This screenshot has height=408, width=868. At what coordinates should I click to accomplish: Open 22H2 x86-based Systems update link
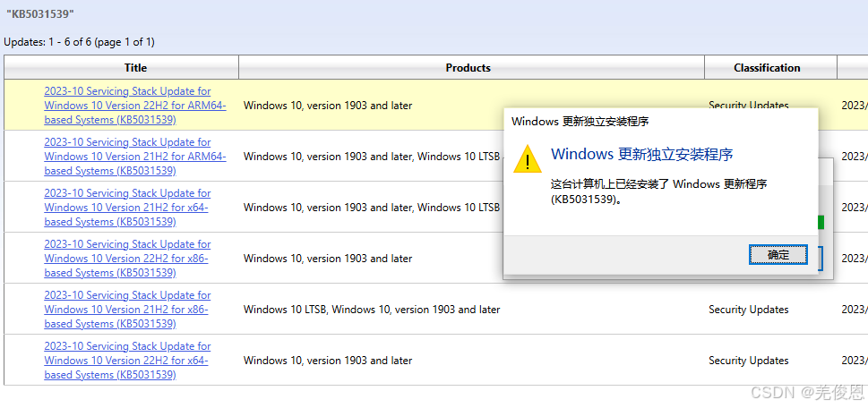pyautogui.click(x=127, y=259)
